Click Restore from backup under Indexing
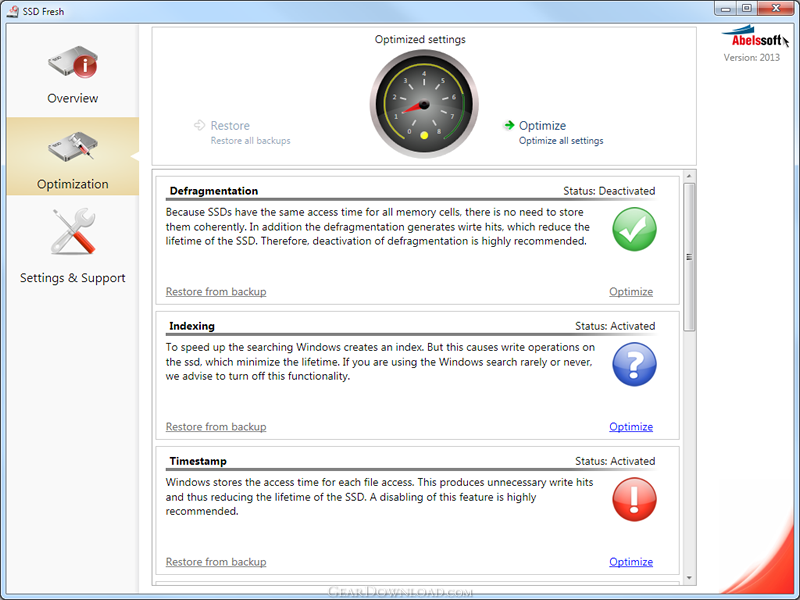 pos(216,427)
